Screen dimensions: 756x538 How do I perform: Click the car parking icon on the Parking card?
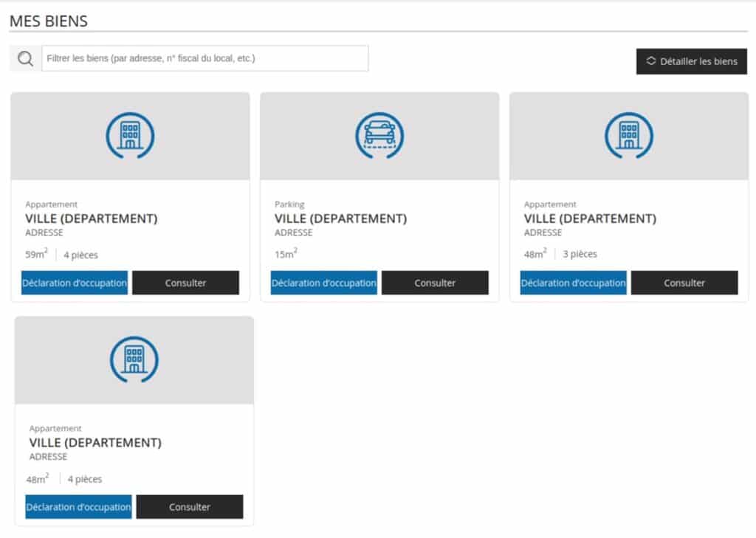[x=379, y=136]
